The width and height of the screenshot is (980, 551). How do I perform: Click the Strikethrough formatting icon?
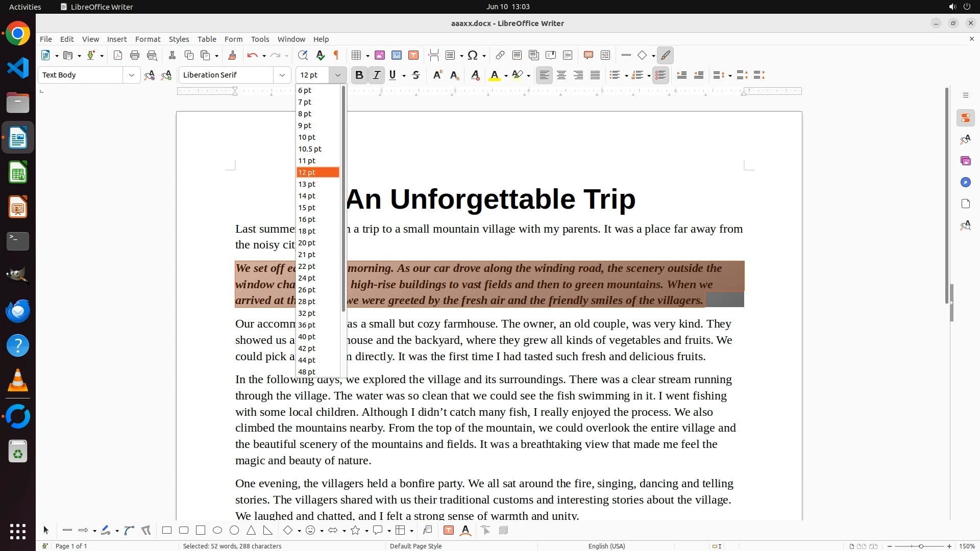416,75
